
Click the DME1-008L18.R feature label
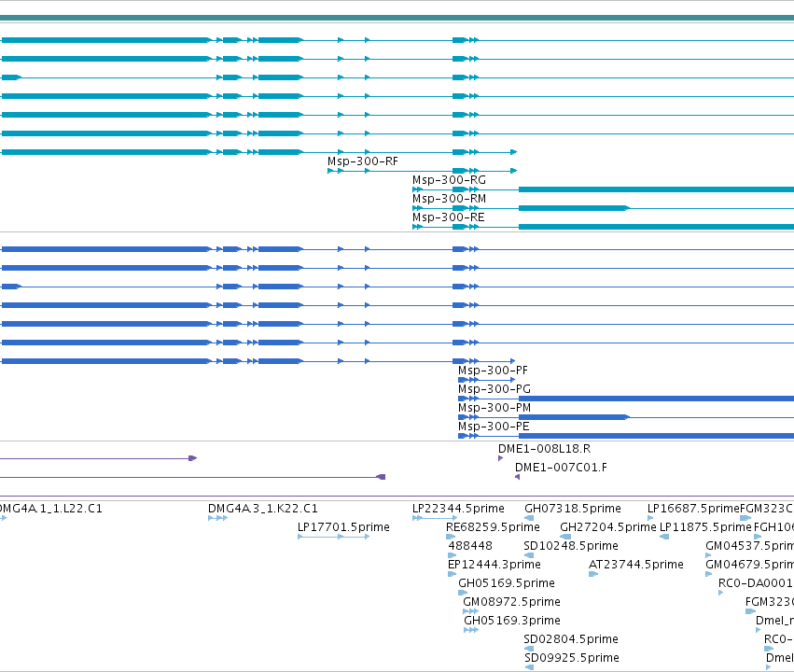click(x=544, y=449)
